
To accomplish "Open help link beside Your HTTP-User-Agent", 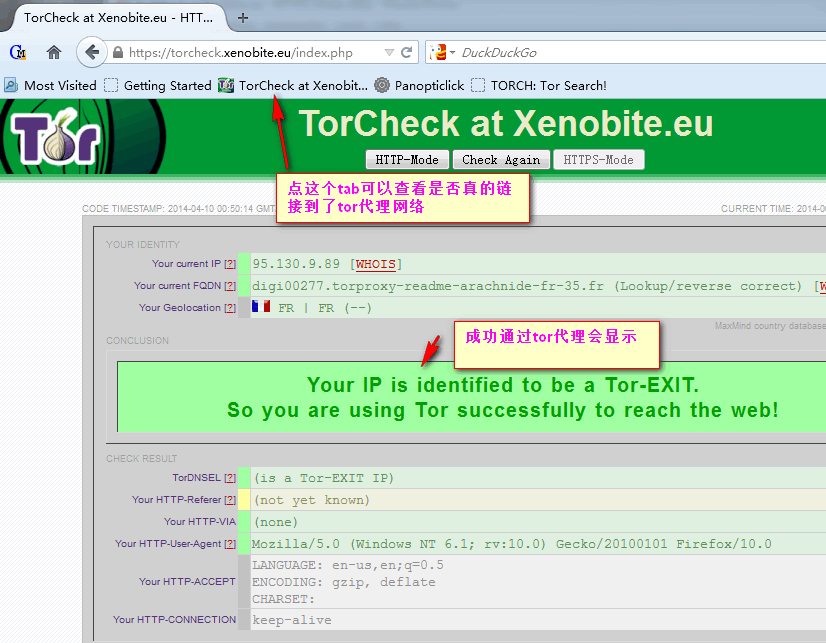I will [230, 544].
